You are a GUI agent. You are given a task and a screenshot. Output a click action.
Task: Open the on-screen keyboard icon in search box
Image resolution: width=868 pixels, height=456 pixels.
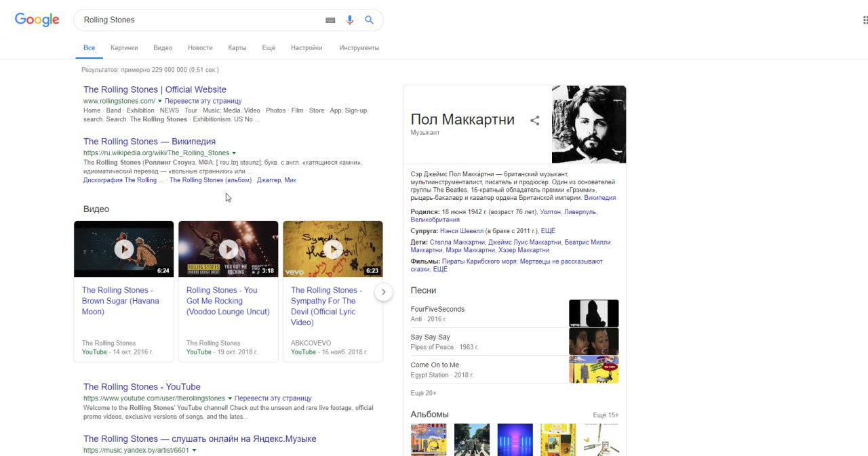tap(330, 20)
